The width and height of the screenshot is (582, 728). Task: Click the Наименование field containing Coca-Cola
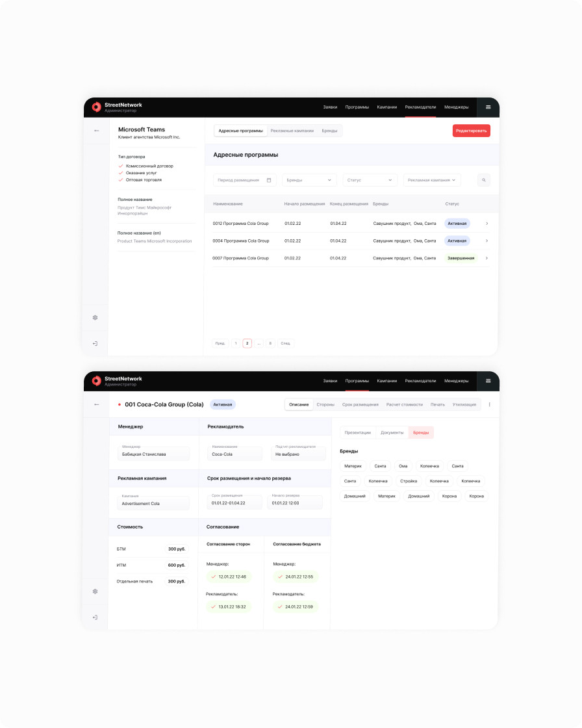point(235,452)
